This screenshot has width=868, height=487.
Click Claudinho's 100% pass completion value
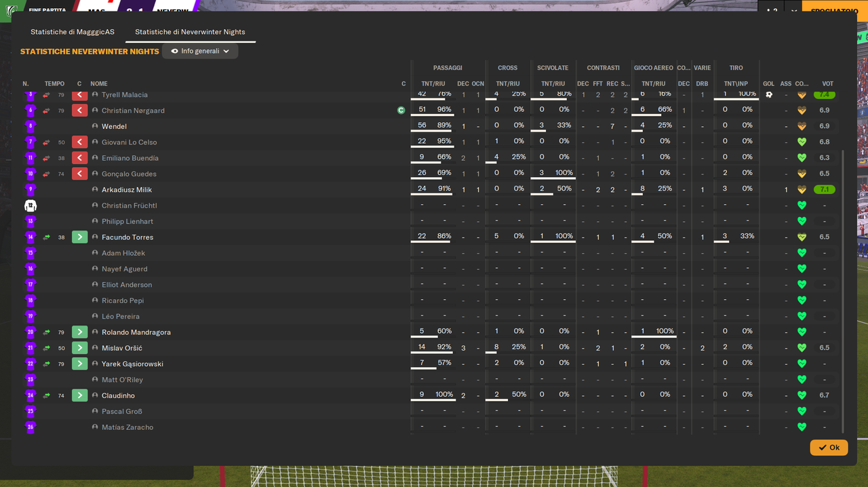click(444, 394)
